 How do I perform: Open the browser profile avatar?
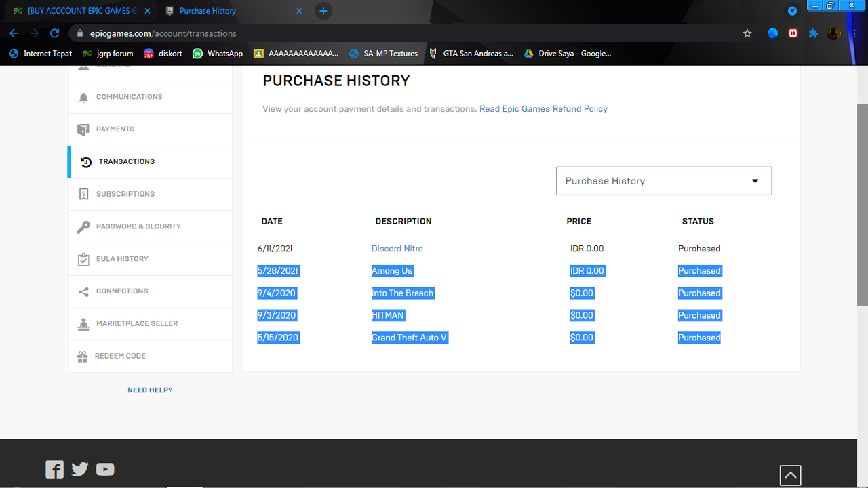pyautogui.click(x=833, y=33)
